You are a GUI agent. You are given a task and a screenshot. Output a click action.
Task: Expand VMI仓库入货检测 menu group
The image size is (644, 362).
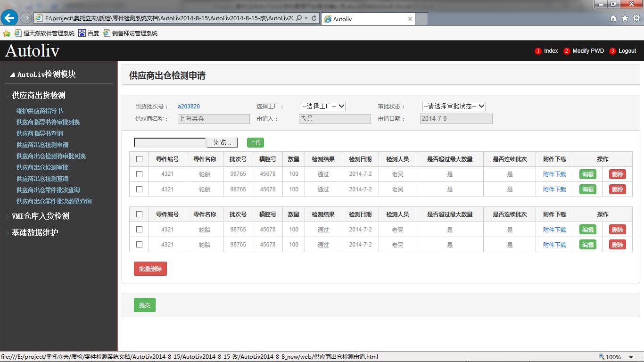[x=41, y=216]
